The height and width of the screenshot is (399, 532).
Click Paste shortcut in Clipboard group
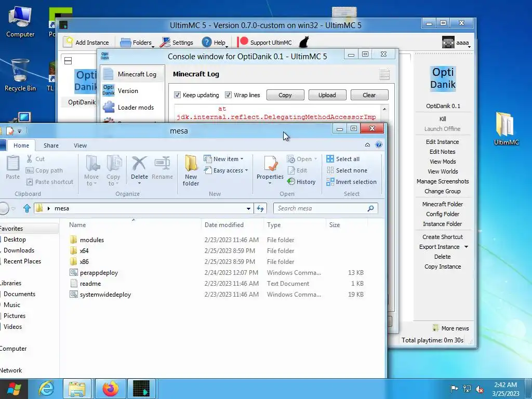point(50,182)
